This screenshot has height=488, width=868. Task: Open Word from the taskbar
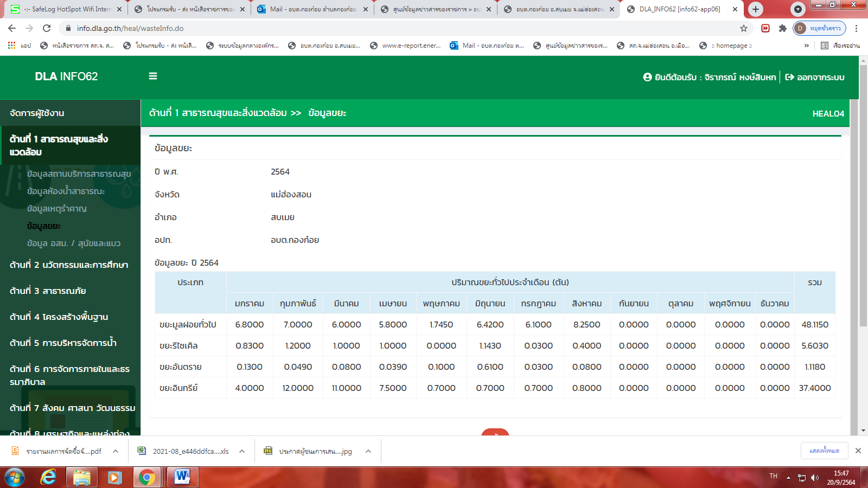coord(182,477)
